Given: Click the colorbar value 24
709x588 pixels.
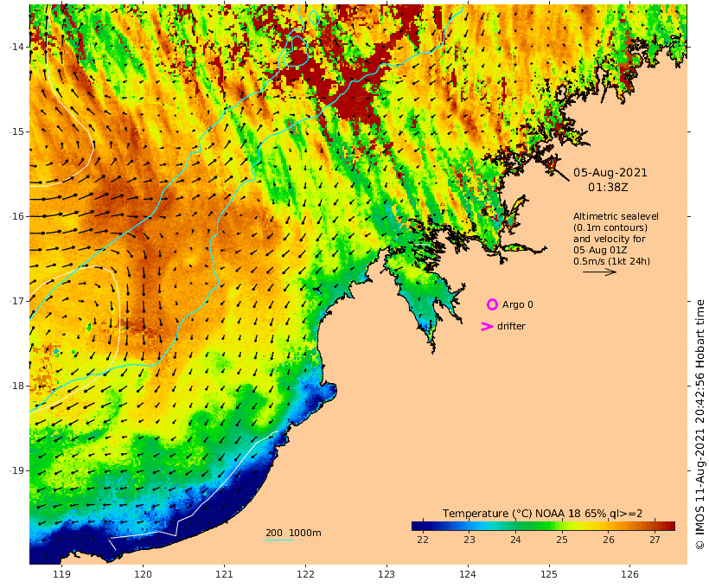Looking at the screenshot, I should coord(515,540).
